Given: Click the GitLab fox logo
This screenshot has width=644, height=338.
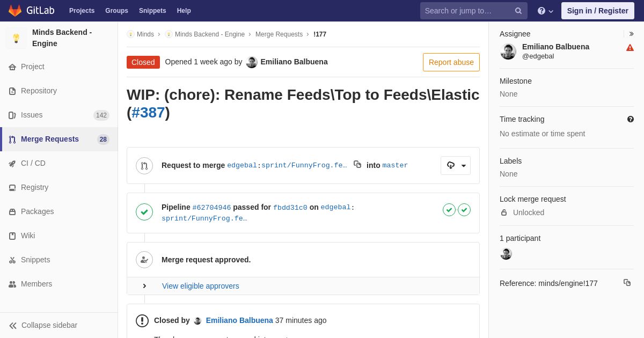Looking at the screenshot, I should pos(15,11).
